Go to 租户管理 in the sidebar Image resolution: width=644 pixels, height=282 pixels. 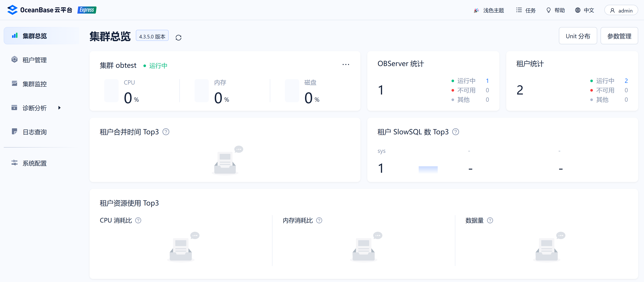pyautogui.click(x=34, y=60)
